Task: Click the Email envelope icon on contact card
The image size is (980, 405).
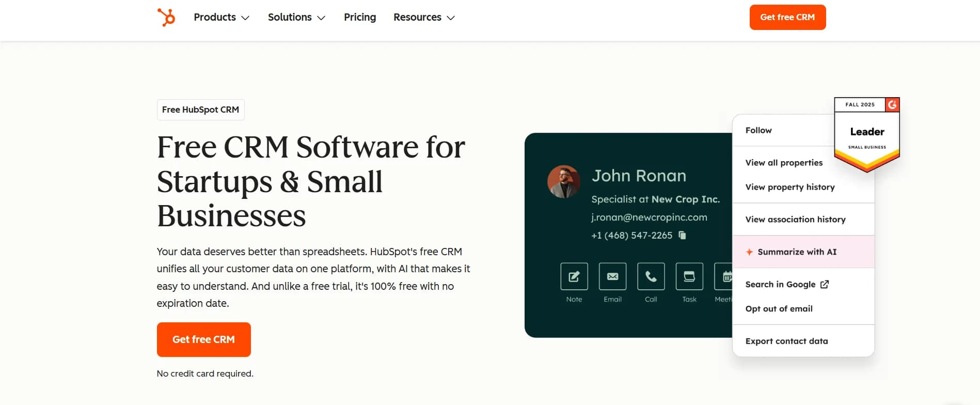Action: (x=612, y=276)
